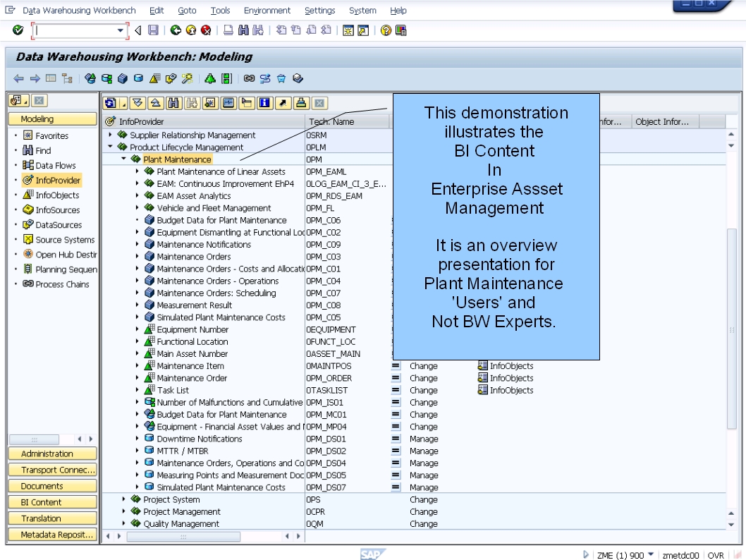The width and height of the screenshot is (746, 560).
Task: Collapse Product Lifecycle Management node
Action: [111, 147]
